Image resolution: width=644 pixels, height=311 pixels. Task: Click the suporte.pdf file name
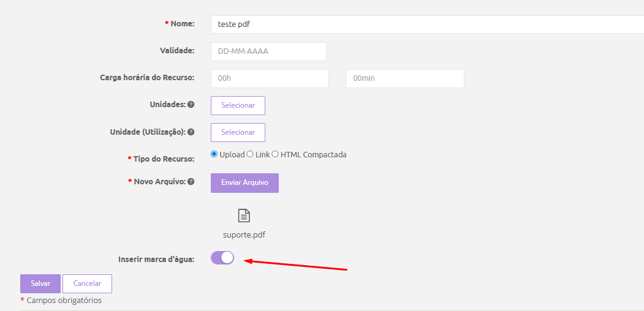[244, 234]
